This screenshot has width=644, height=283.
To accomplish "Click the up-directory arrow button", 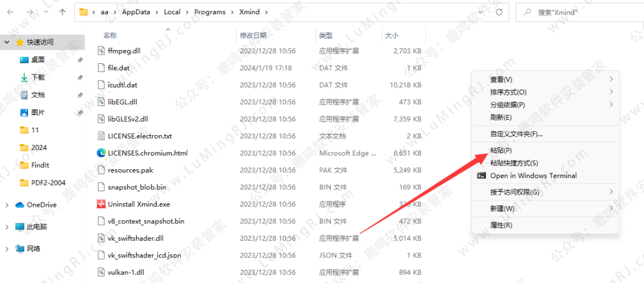I will (x=63, y=12).
